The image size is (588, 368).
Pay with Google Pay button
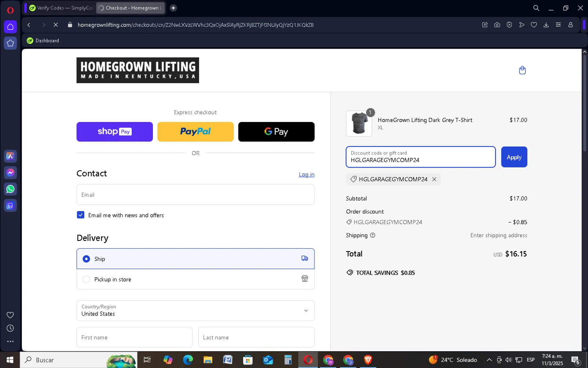click(x=276, y=132)
